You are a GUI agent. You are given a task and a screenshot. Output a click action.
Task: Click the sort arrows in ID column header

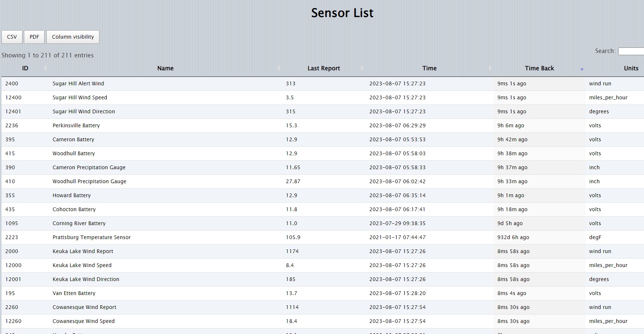tap(45, 68)
